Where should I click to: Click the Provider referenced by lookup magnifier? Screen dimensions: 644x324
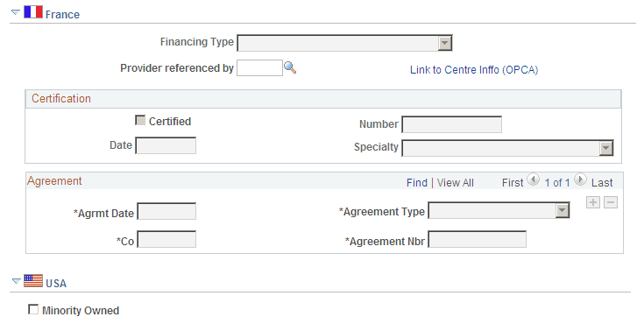[x=290, y=67]
